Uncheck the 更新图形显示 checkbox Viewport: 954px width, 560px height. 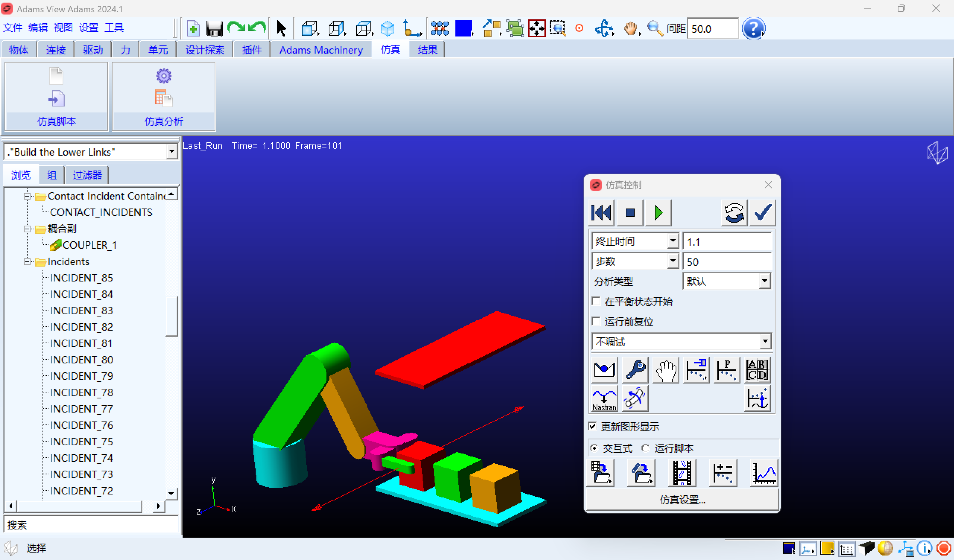tap(593, 426)
